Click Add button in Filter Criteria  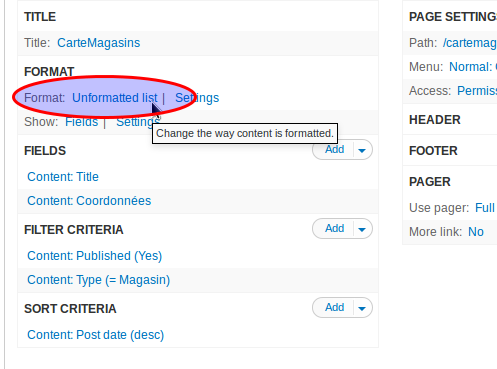334,229
